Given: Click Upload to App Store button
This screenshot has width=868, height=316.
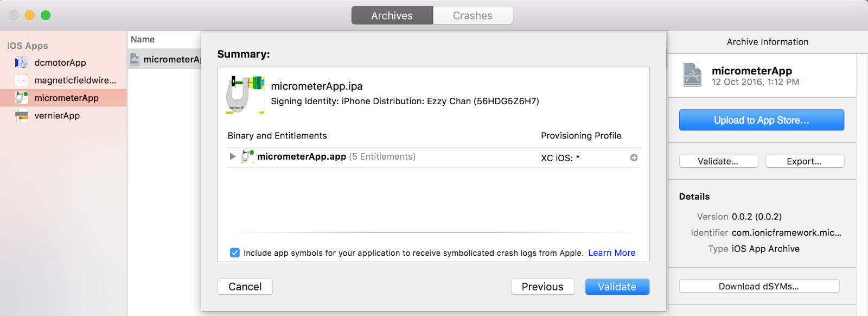Looking at the screenshot, I should (x=761, y=120).
